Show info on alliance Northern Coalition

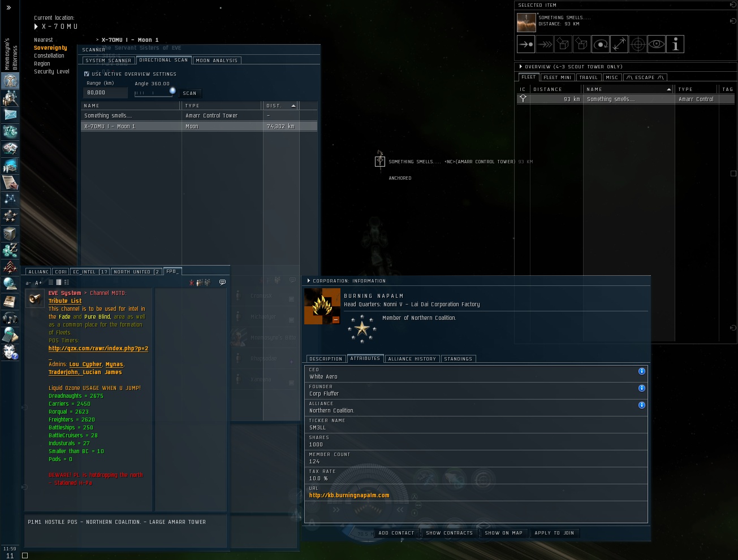642,405
